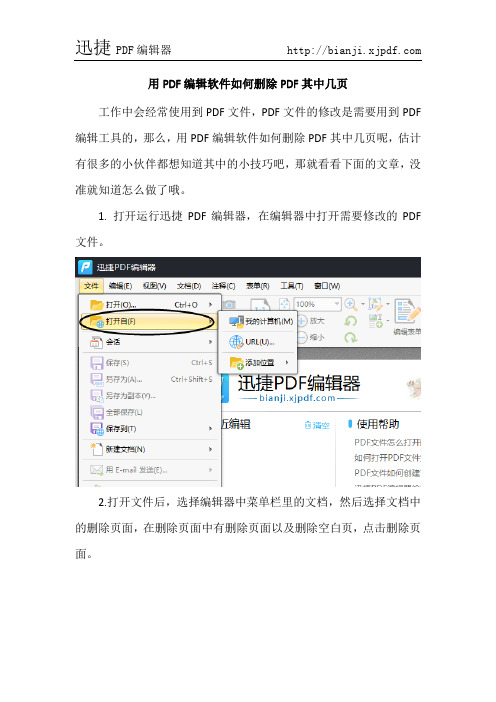Click the 迅捷 PDF 编辑器 page header text

pyautogui.click(x=124, y=48)
